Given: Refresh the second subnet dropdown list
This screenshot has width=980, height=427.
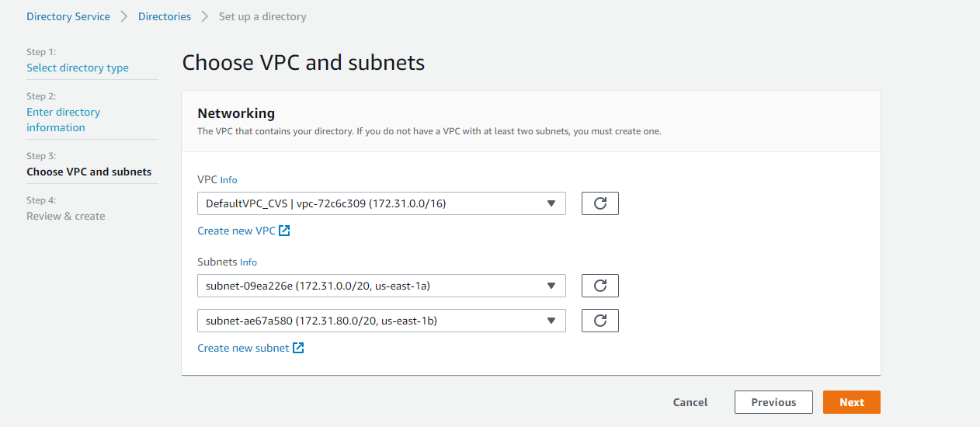Looking at the screenshot, I should (599, 321).
